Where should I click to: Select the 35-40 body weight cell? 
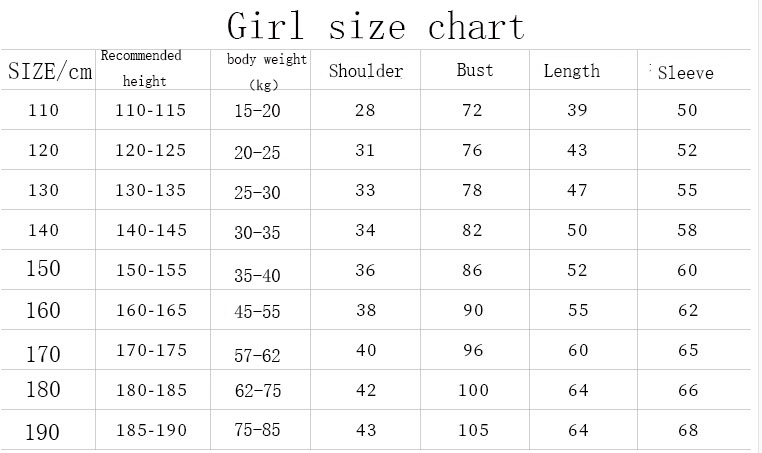coord(257,273)
